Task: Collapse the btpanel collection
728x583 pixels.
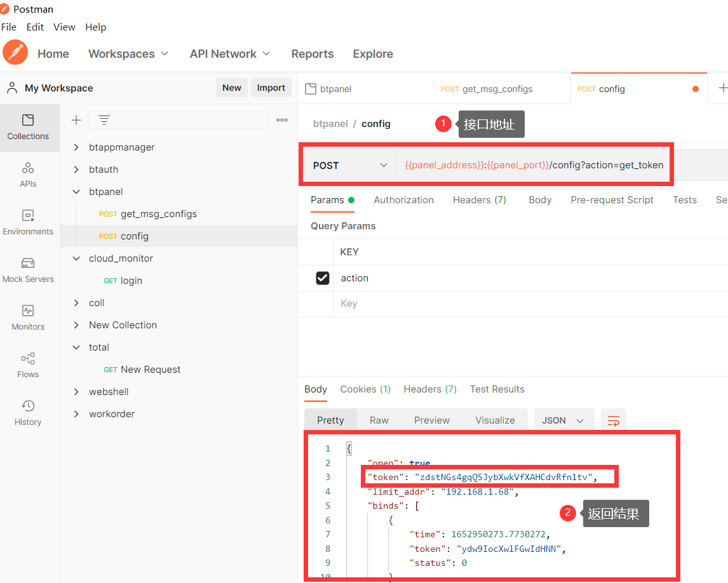Action: pos(76,192)
